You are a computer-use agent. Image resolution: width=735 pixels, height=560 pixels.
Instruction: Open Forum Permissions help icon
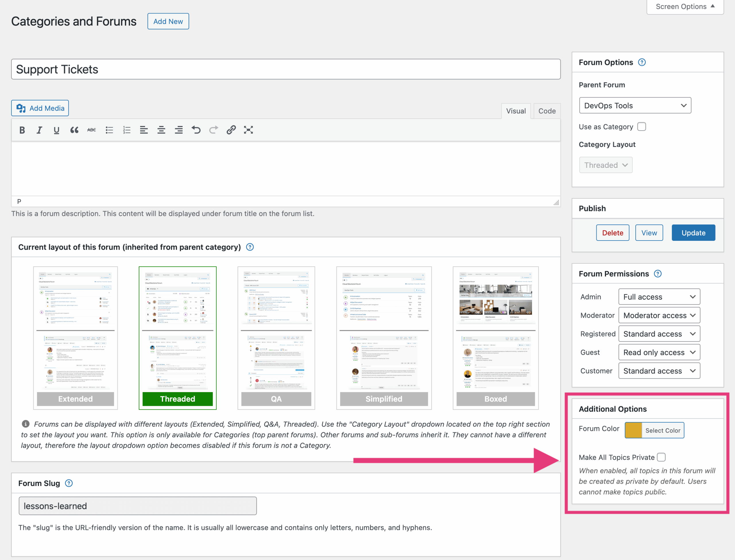point(657,274)
